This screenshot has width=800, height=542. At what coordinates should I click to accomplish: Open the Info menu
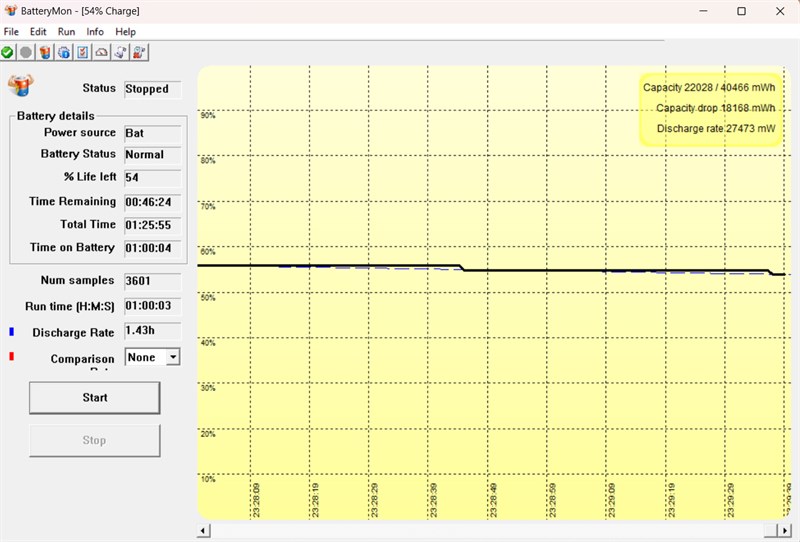95,32
